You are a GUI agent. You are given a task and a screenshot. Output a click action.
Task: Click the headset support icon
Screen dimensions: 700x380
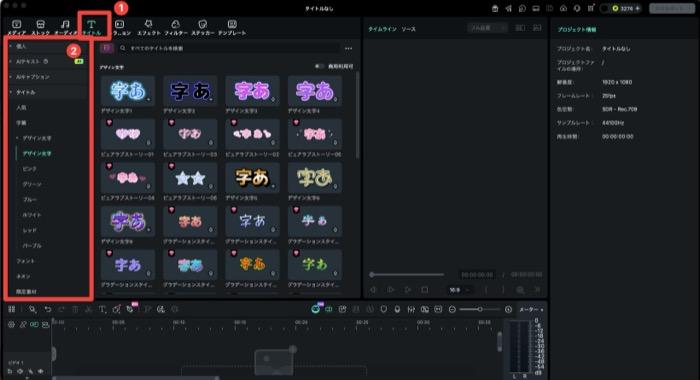tap(577, 8)
